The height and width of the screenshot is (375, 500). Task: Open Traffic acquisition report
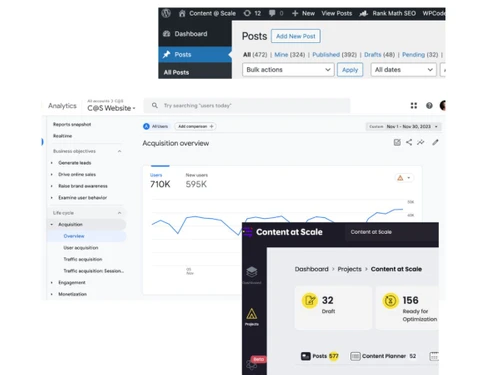(x=83, y=259)
